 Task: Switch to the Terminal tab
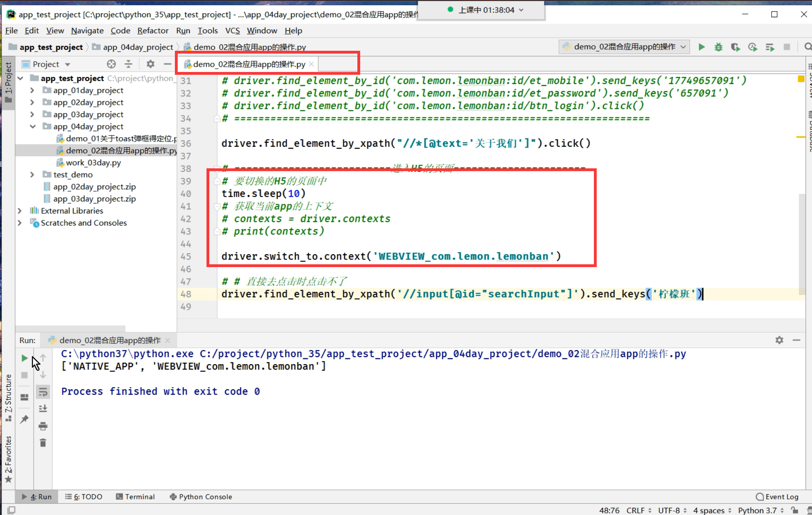tap(135, 497)
